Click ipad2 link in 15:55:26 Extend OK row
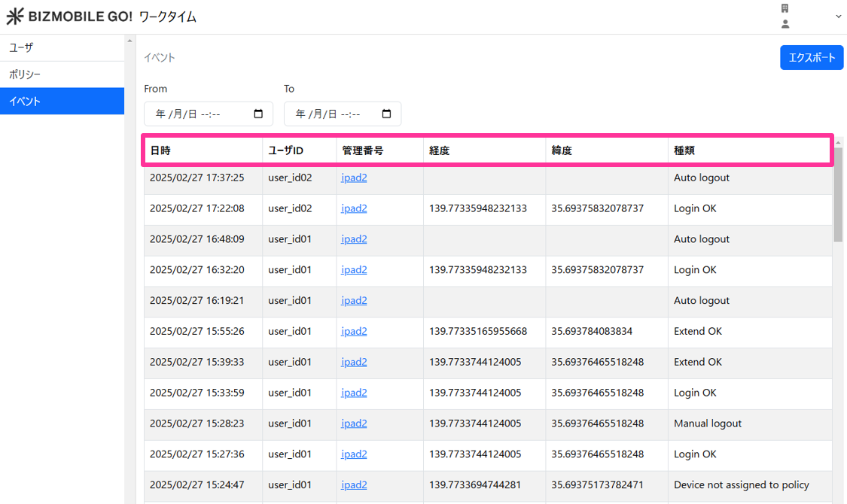 [x=354, y=331]
